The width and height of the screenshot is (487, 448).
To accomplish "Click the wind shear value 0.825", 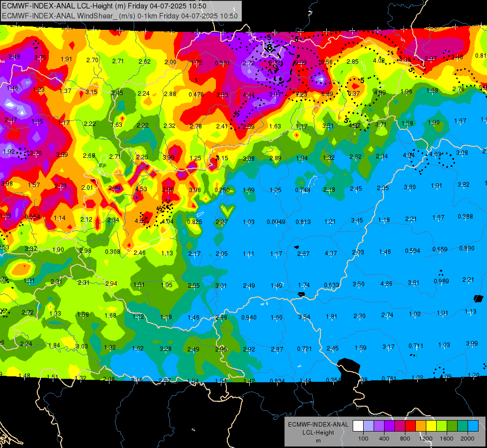I will tap(195, 222).
